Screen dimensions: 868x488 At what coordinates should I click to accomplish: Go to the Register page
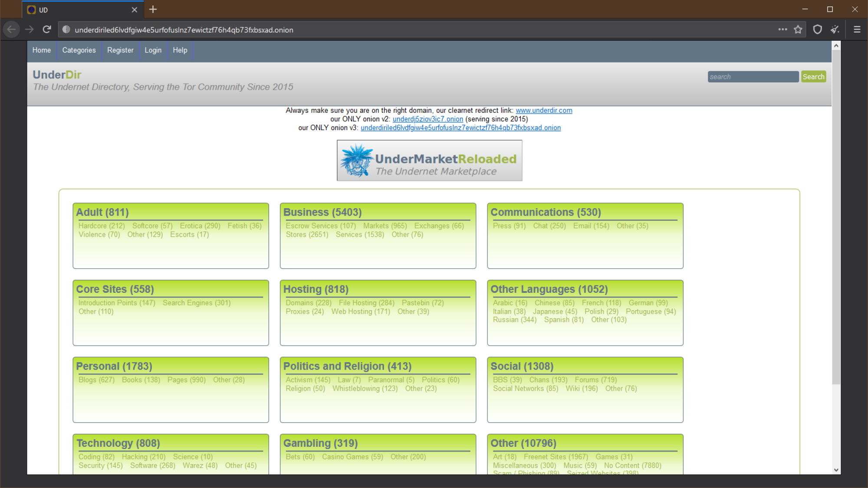[120, 50]
